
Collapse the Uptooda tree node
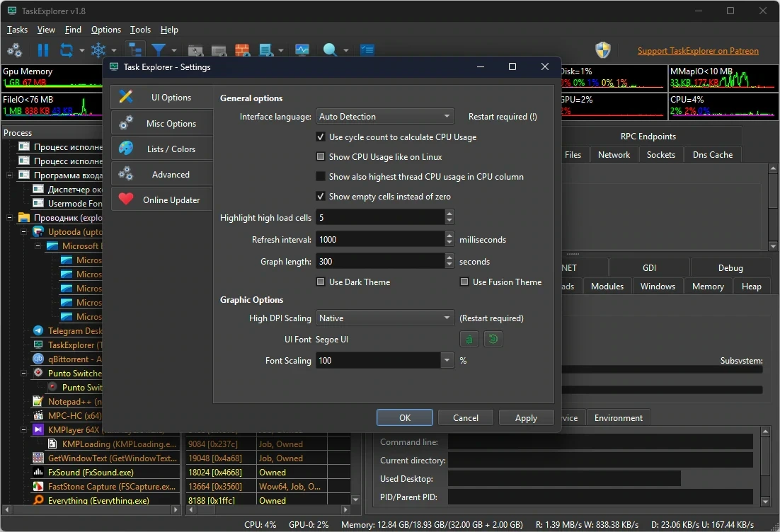(23, 232)
